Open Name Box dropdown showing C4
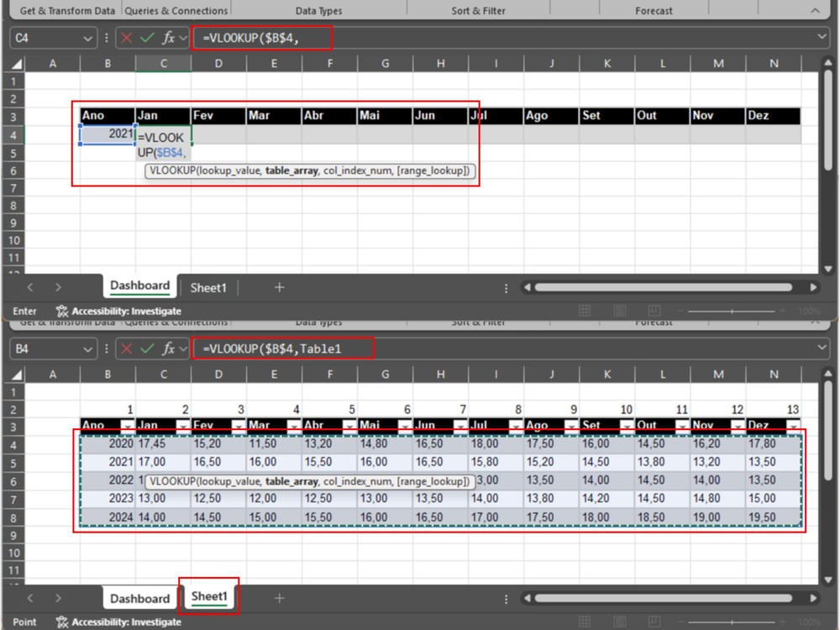Image resolution: width=840 pixels, height=630 pixels. (x=87, y=38)
